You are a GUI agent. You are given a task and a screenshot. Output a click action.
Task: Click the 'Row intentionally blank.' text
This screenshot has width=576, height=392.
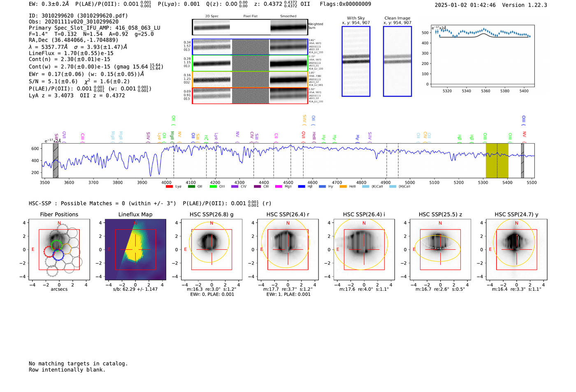pyautogui.click(x=67, y=370)
